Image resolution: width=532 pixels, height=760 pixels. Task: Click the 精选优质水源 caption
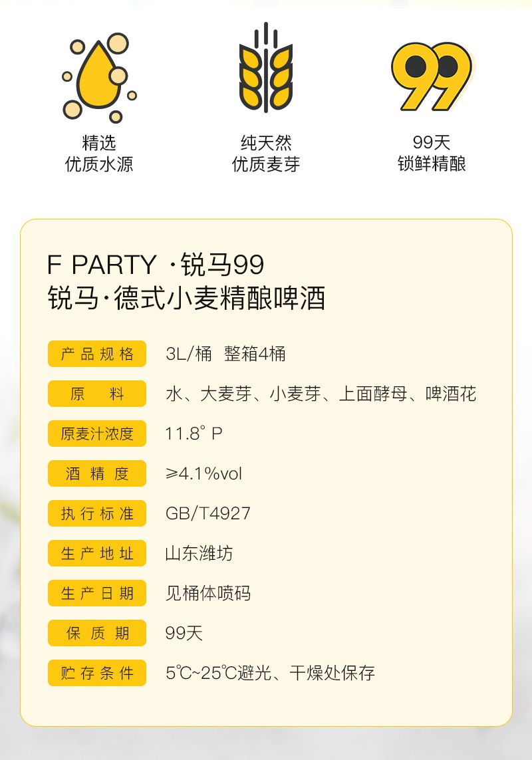click(x=99, y=154)
